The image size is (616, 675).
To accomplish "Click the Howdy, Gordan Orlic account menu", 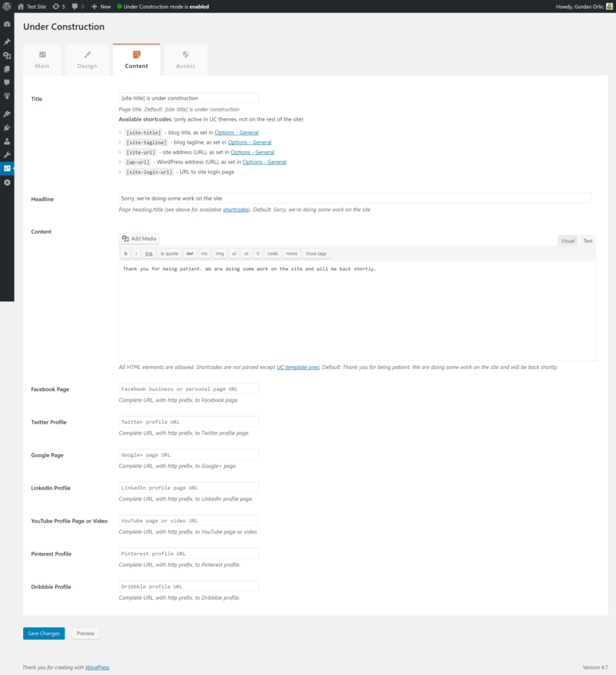I will tap(584, 7).
